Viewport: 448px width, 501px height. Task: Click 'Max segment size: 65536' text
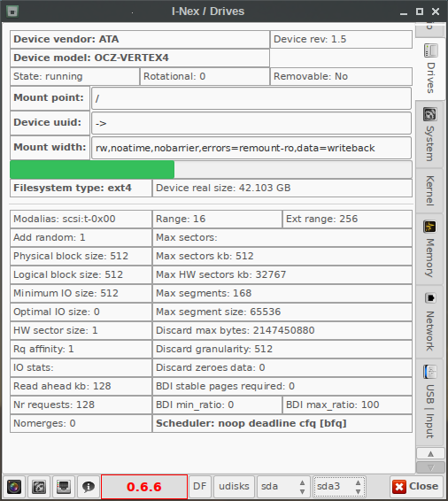coord(219,312)
